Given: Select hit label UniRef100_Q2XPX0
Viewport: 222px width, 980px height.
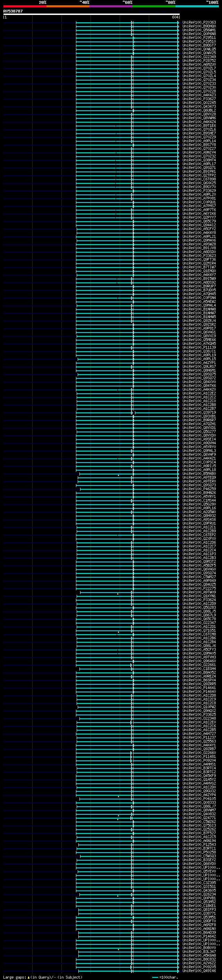Looking at the screenshot, I should point(199,539).
